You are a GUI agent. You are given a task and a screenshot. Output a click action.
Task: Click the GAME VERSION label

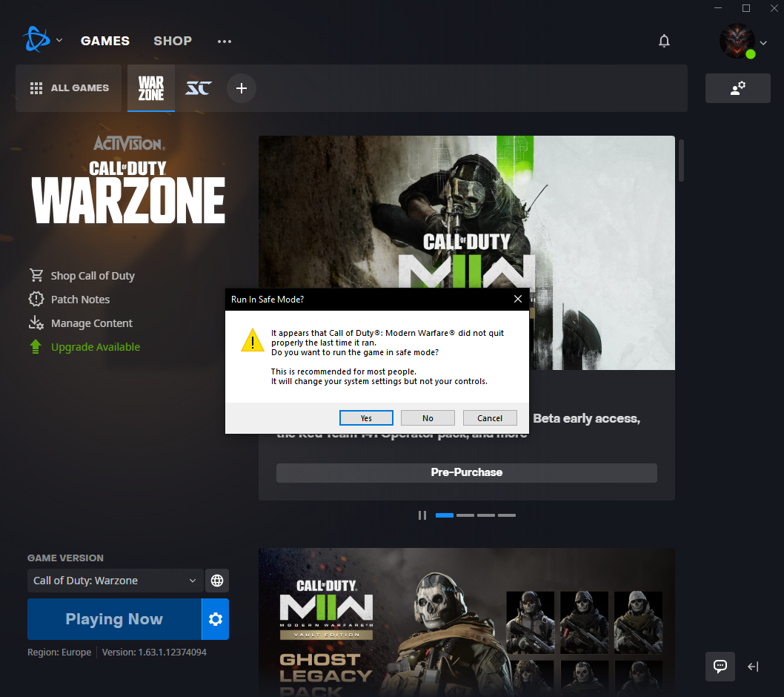click(65, 558)
